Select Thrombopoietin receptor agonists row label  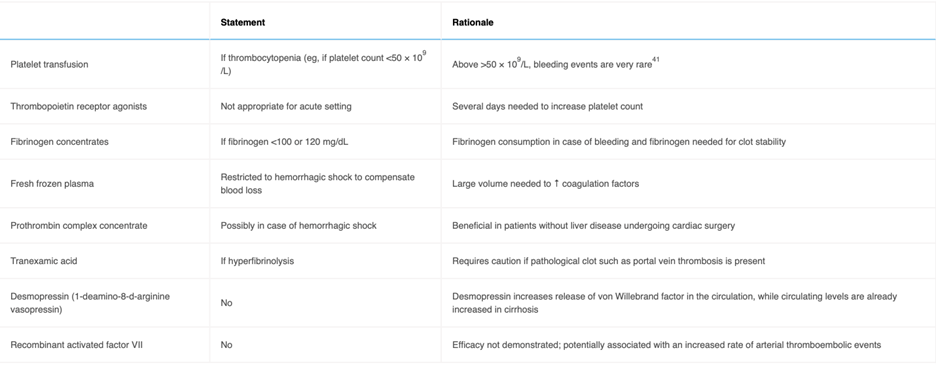click(70, 106)
